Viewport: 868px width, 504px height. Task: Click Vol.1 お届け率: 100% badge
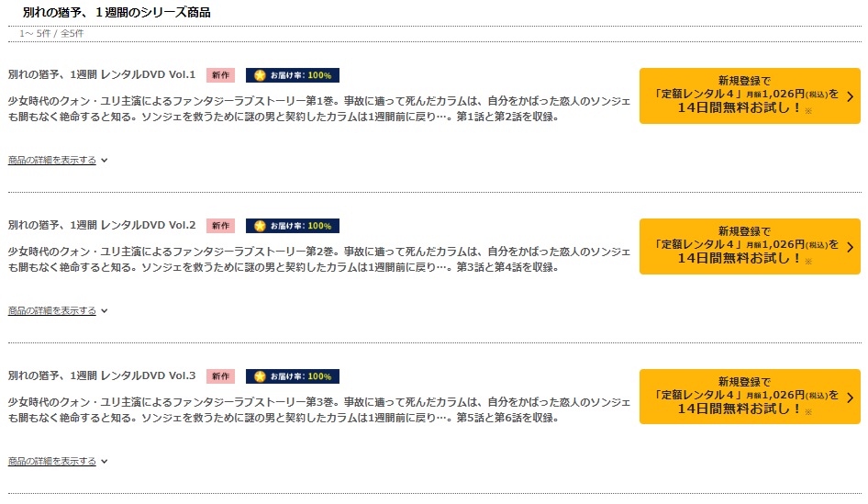(x=293, y=75)
